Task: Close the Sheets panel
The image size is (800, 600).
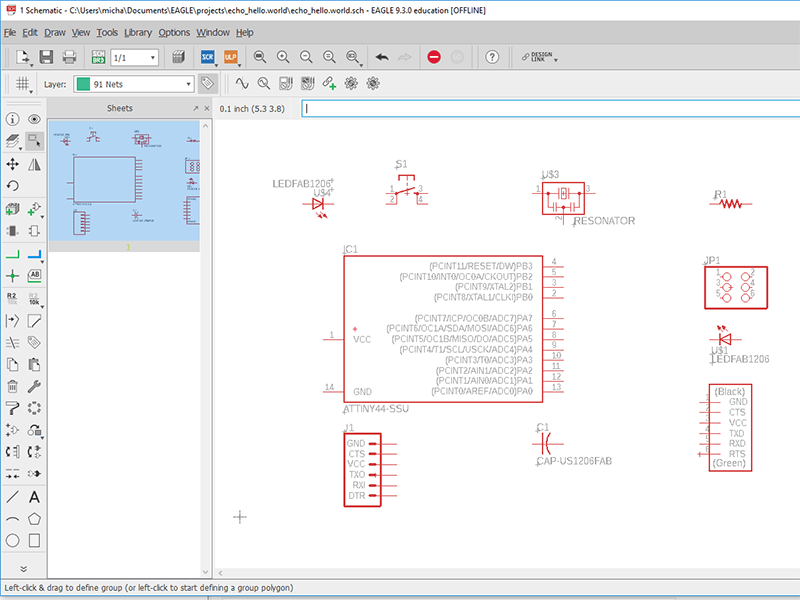Action: tap(207, 108)
